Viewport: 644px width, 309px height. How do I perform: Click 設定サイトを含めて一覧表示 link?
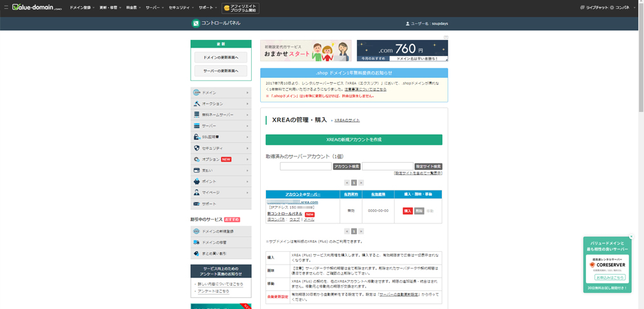[x=418, y=173]
